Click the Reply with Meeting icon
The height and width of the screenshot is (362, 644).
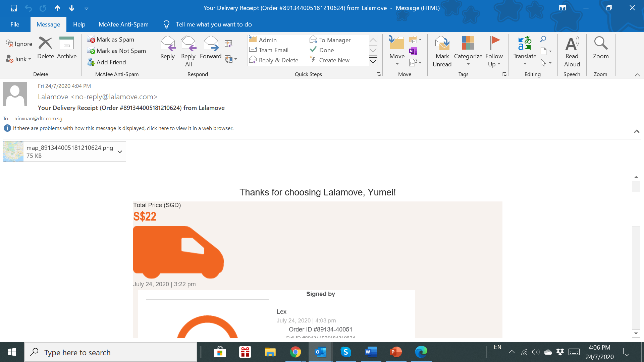(x=228, y=43)
